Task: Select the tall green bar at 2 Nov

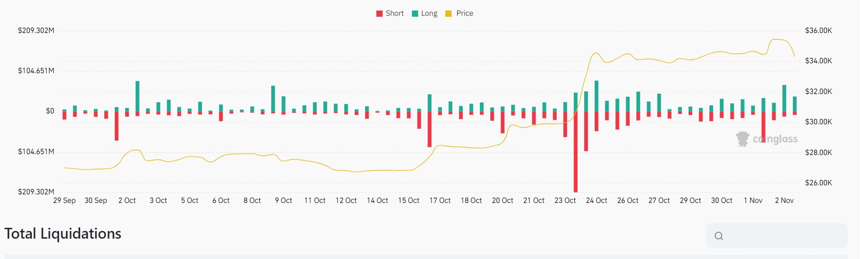Action: click(784, 98)
